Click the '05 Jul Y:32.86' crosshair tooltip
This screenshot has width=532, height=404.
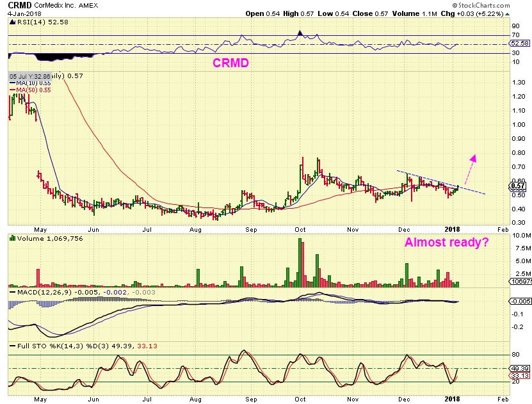click(x=30, y=76)
